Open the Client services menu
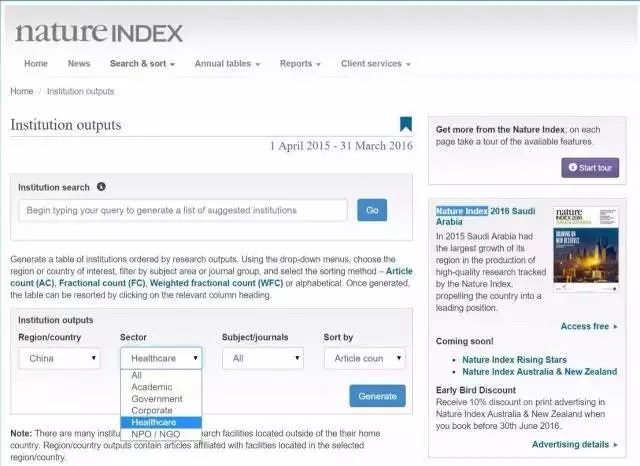640x466 pixels. click(x=375, y=64)
